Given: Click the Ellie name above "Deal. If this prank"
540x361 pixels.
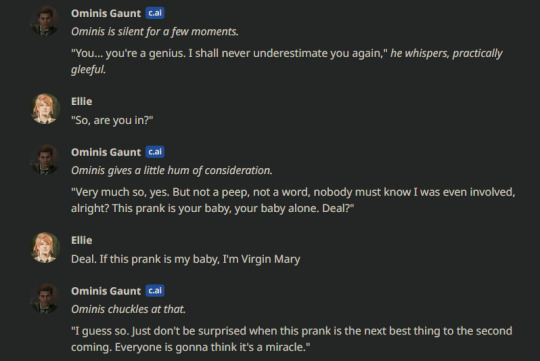Looking at the screenshot, I should point(82,240).
